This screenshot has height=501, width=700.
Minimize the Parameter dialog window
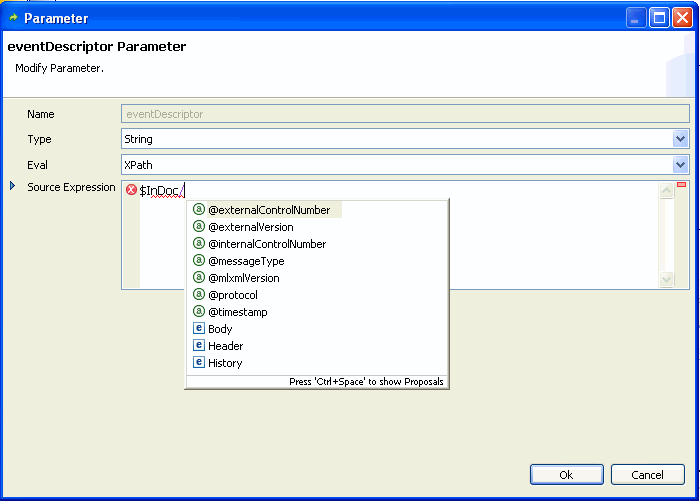point(636,18)
